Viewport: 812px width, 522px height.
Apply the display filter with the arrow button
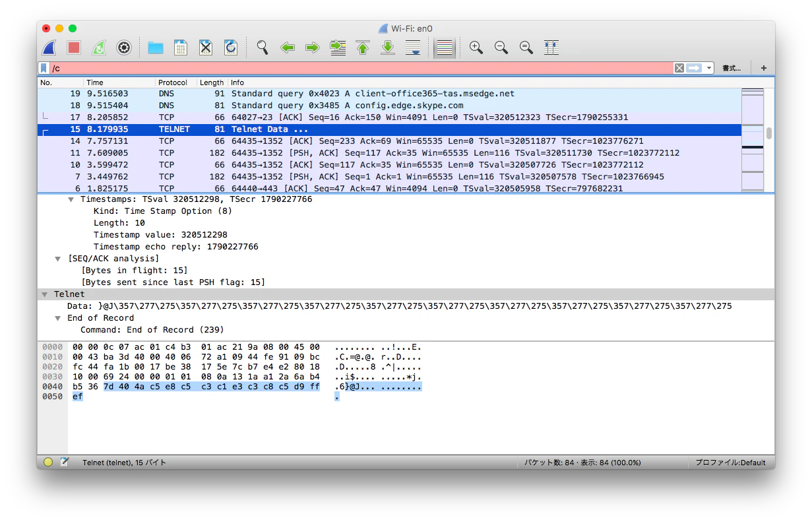694,68
